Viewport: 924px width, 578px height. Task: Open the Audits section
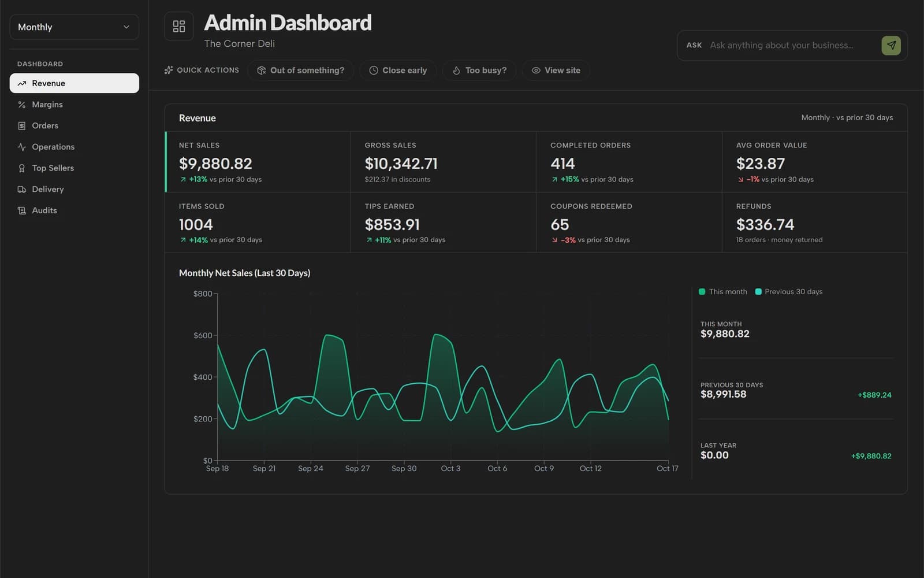point(74,210)
